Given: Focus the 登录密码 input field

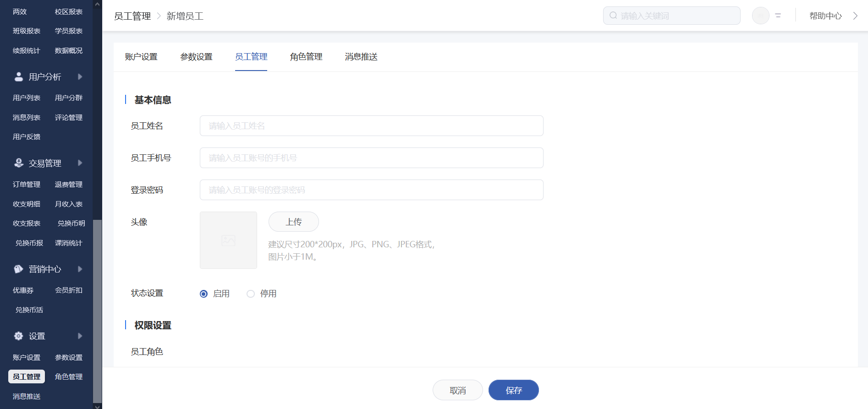Looking at the screenshot, I should tap(372, 190).
